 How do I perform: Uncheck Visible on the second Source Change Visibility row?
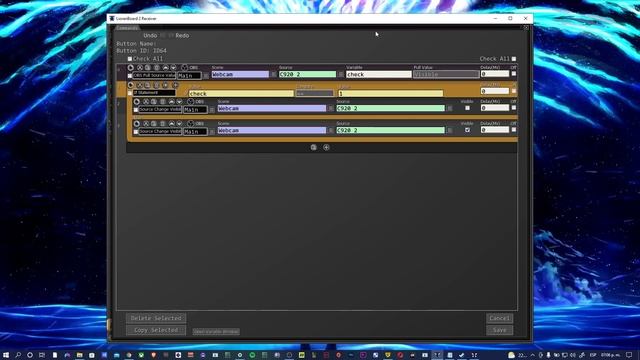tap(467, 130)
